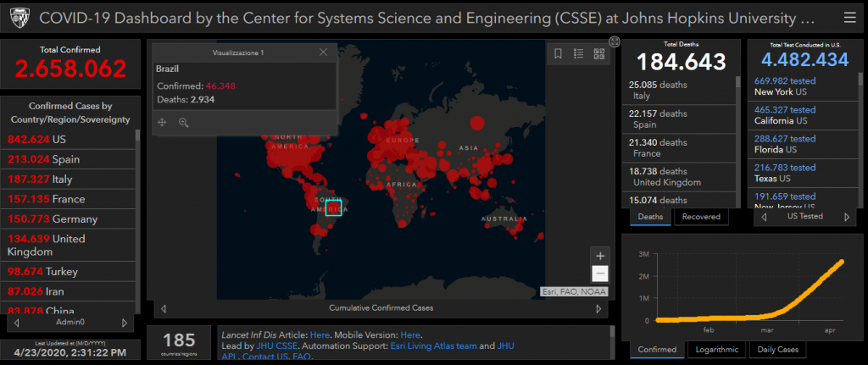Open the Mobile Version Here link
The height and width of the screenshot is (365, 868).
pos(409,335)
